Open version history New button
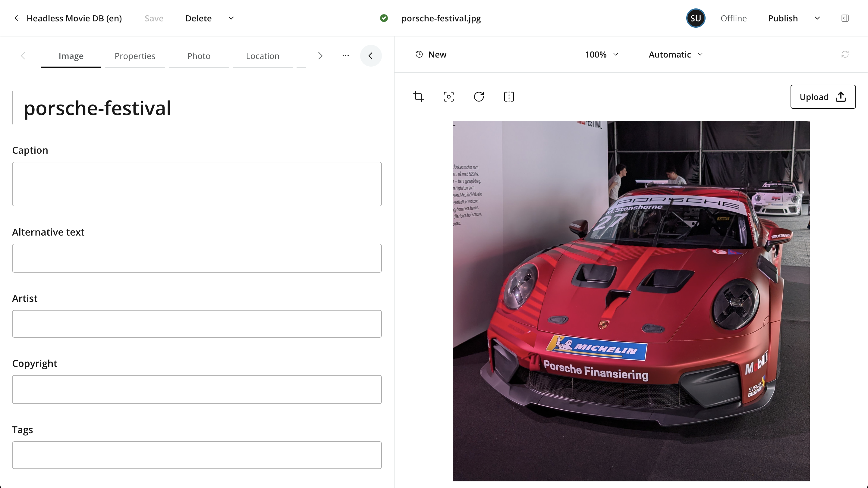 pyautogui.click(x=431, y=55)
